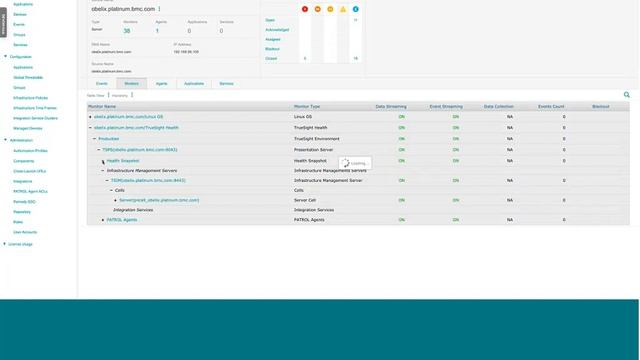The height and width of the screenshot is (360, 640).
Task: Open the Navigation side tab handle
Action: (x=3, y=22)
